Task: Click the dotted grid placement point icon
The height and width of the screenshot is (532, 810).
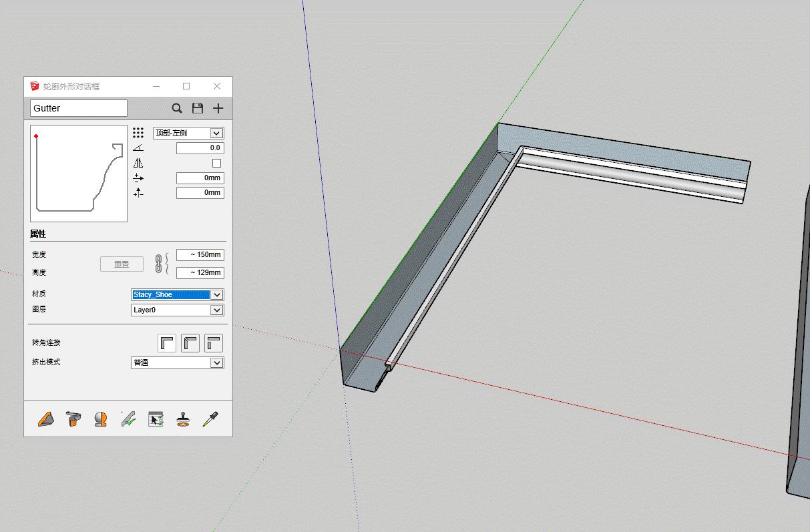Action: [138, 133]
